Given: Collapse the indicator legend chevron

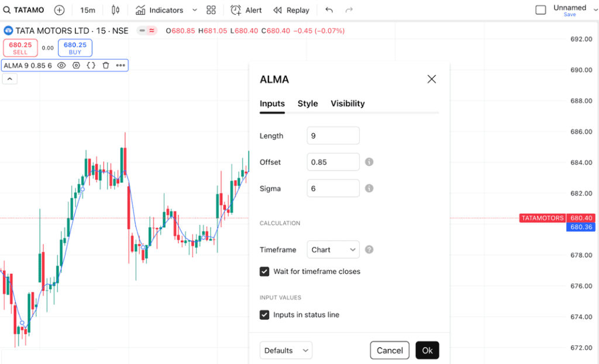Looking at the screenshot, I should pos(10,79).
